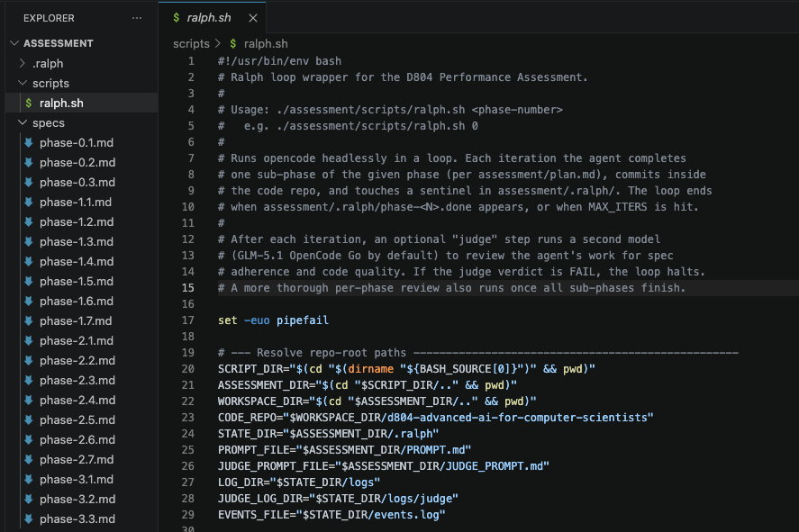799x532 pixels.
Task: Open phase-1.5.md file
Action: (x=82, y=282)
